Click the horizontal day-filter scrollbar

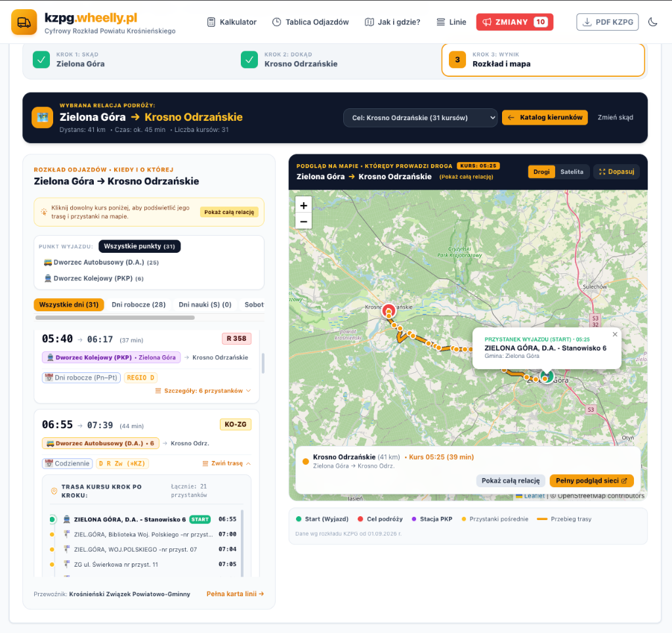coord(115,318)
